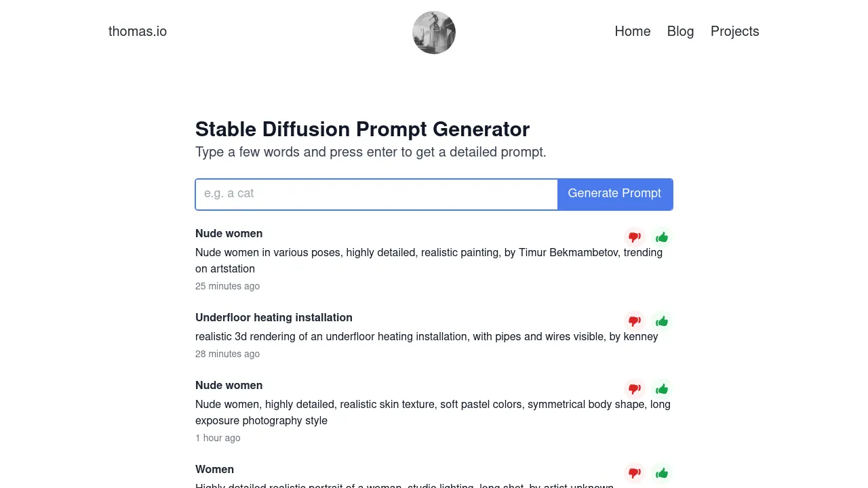
Task: Thumbs up the second Nude women prompt
Action: (x=662, y=388)
